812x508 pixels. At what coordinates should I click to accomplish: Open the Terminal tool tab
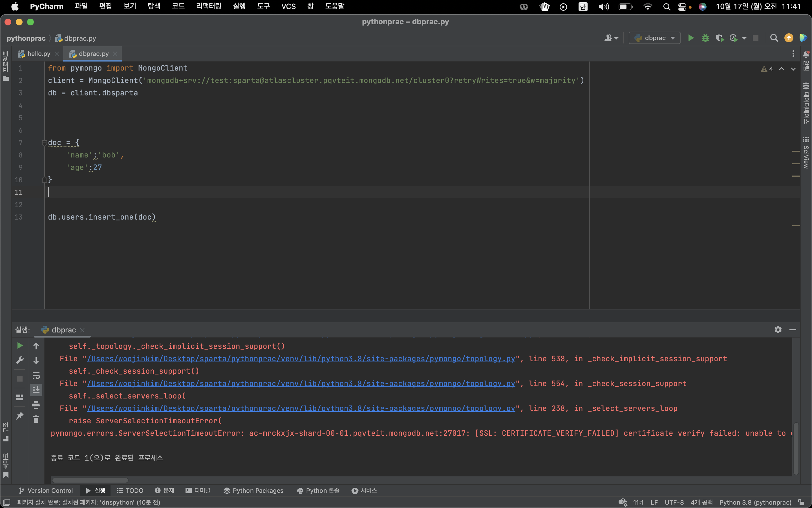click(x=198, y=491)
